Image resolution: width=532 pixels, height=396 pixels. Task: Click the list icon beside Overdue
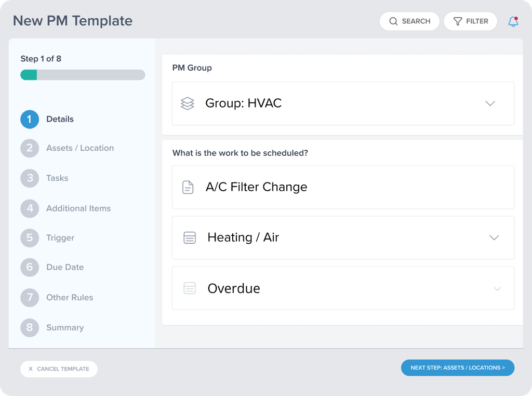(190, 288)
